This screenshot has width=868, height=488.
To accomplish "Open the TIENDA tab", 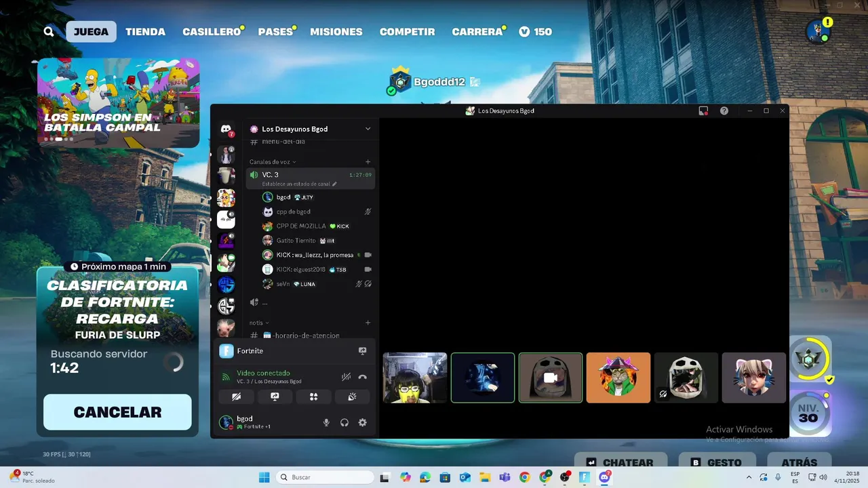I will coord(145,32).
